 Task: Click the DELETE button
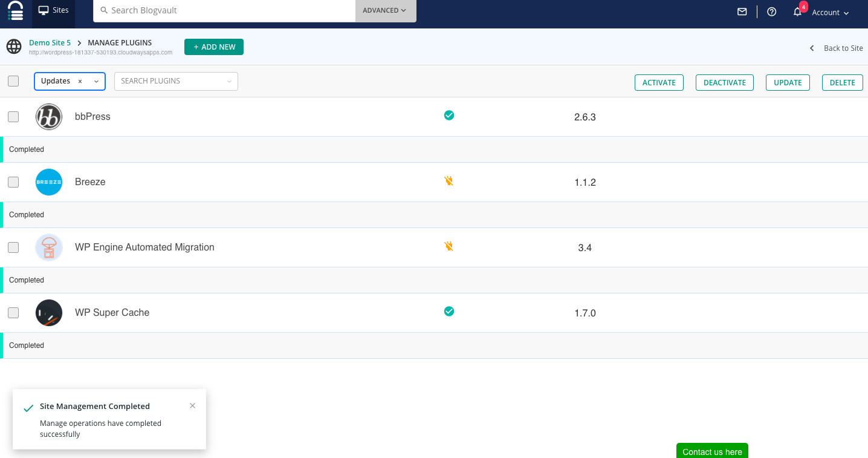pos(843,83)
